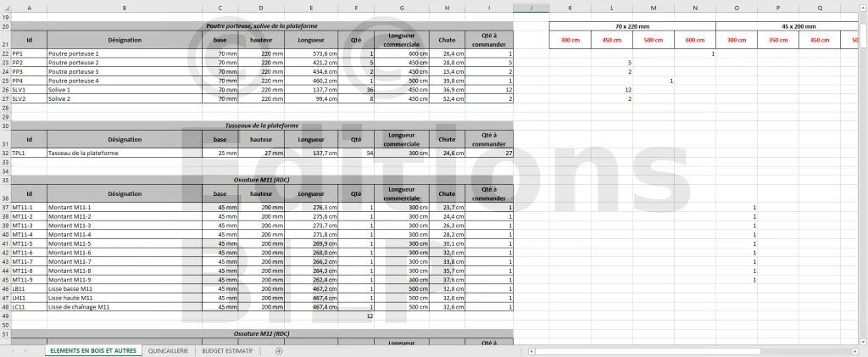The height and width of the screenshot is (357, 868).
Task: Open the BUDGET ESTIMATIF sheet tab
Action: coord(227,351)
